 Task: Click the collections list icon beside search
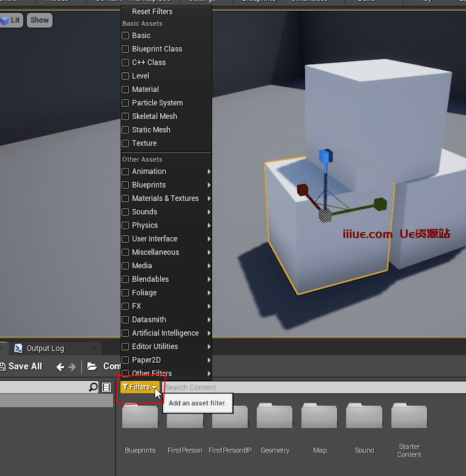[x=106, y=387]
